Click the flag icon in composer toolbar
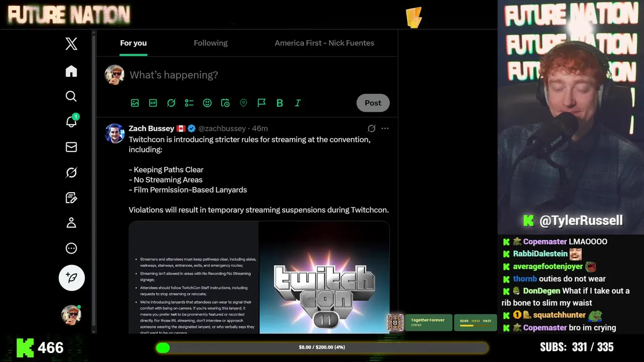644x362 pixels. (x=262, y=103)
